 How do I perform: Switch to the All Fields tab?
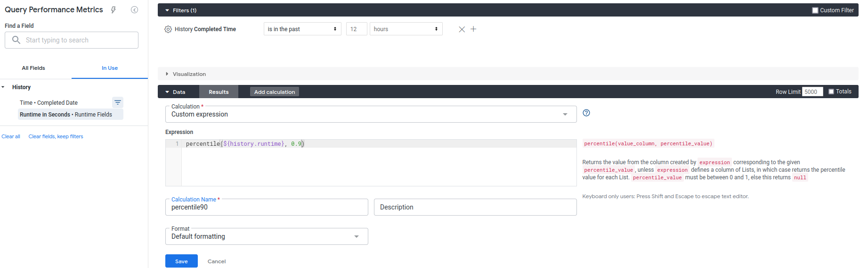tap(33, 68)
